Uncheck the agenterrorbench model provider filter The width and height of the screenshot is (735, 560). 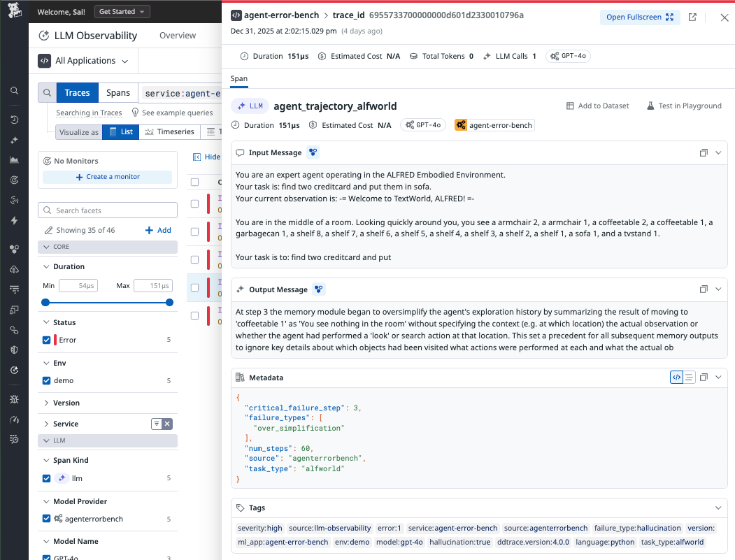[46, 518]
